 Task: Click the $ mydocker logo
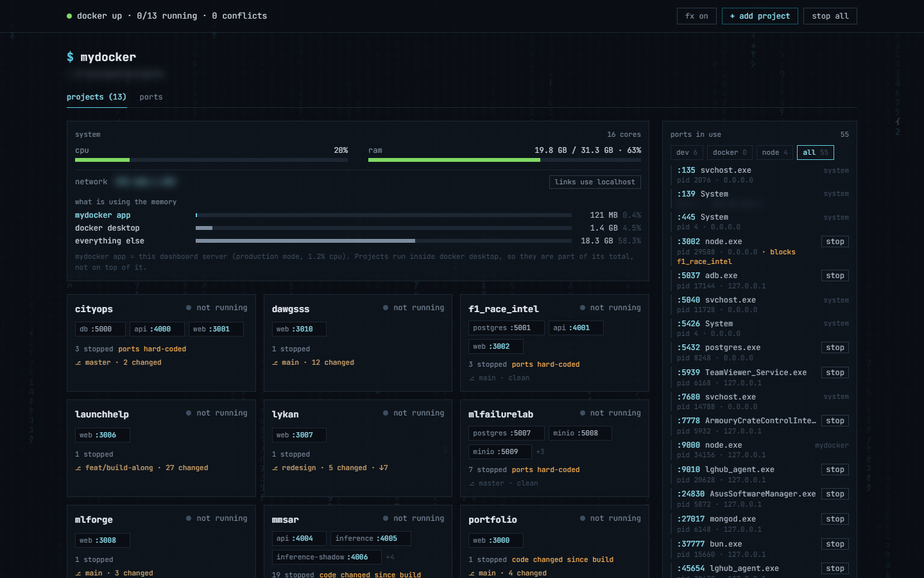(x=101, y=57)
